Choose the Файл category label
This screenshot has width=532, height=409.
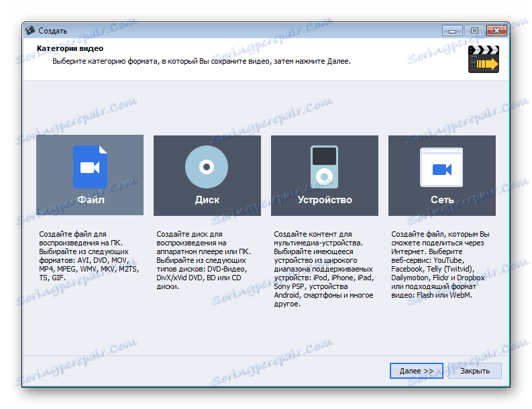tap(91, 199)
